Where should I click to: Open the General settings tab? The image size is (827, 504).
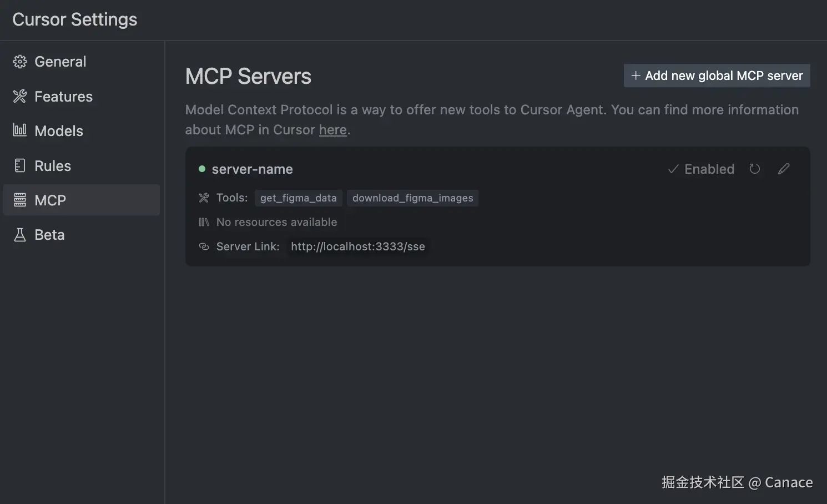pyautogui.click(x=60, y=62)
